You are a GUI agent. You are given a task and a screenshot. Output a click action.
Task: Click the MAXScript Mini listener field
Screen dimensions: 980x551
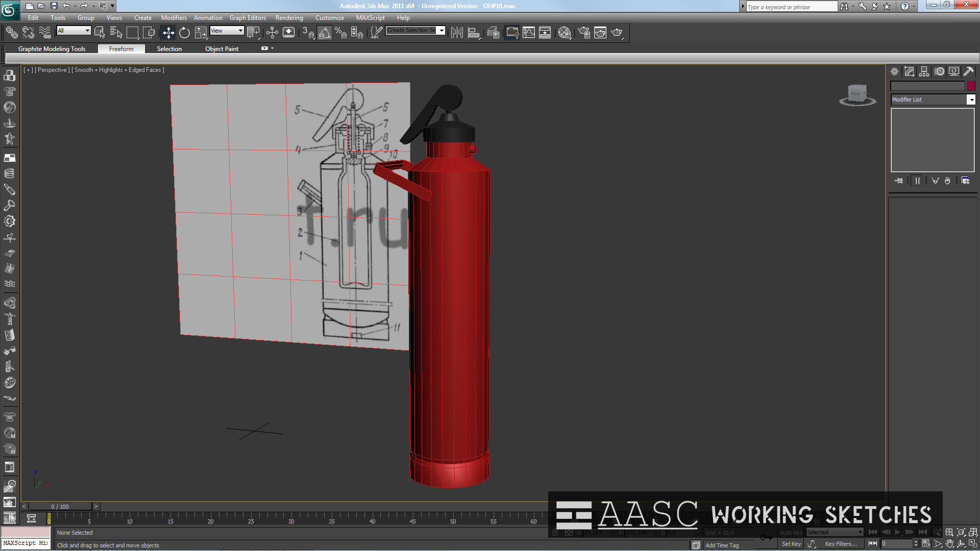26,543
